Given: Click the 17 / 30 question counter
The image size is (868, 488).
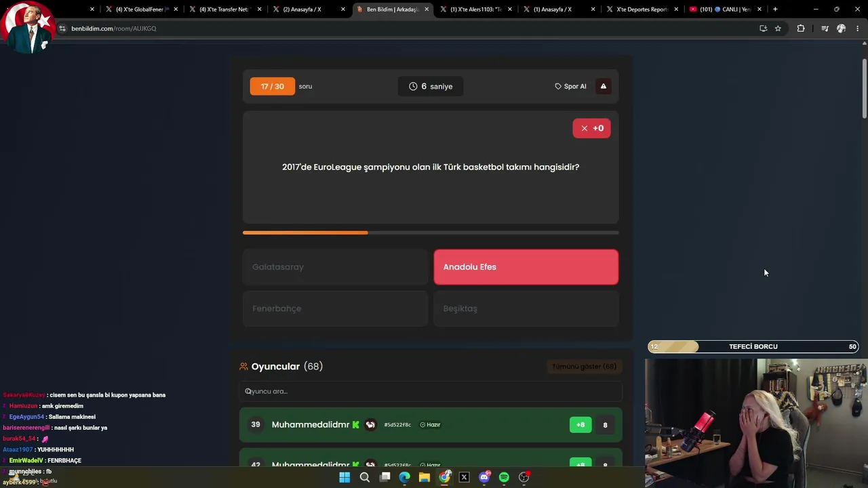Looking at the screenshot, I should click(x=273, y=86).
